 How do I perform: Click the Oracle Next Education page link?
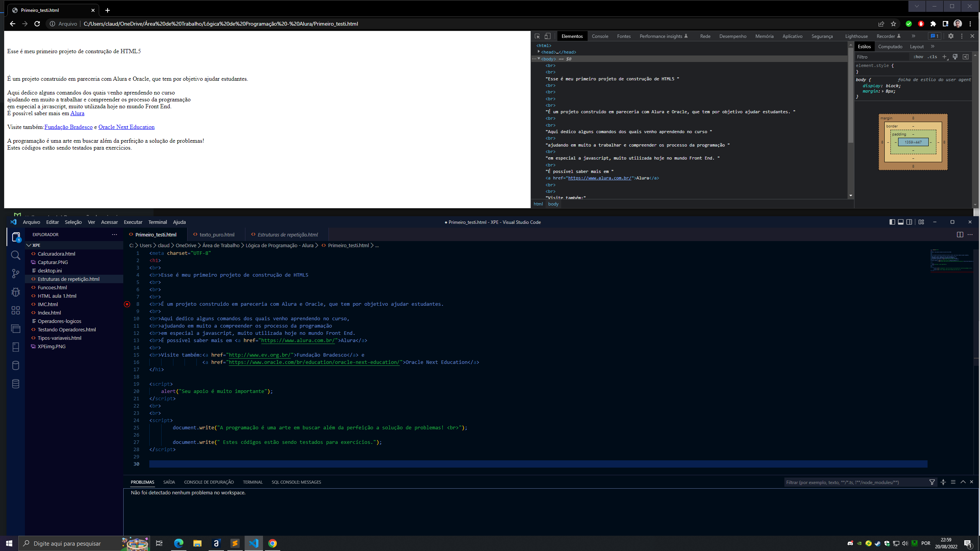(126, 127)
